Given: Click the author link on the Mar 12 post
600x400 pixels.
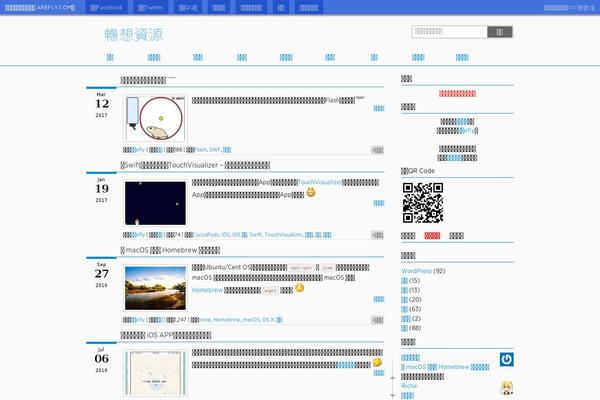Looking at the screenshot, I should click(139, 150).
